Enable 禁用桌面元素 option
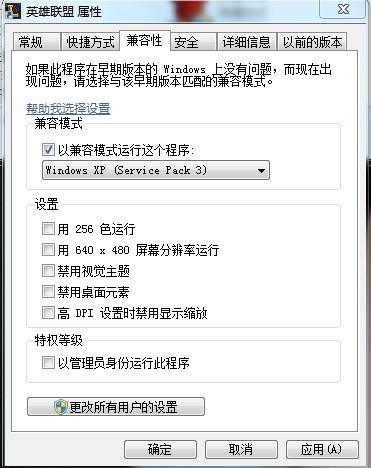The image size is (371, 468). (48, 292)
